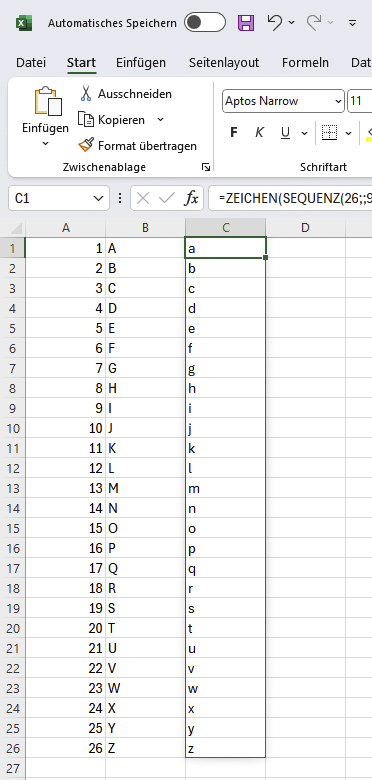Click cell C1 containing a

[x=225, y=248]
